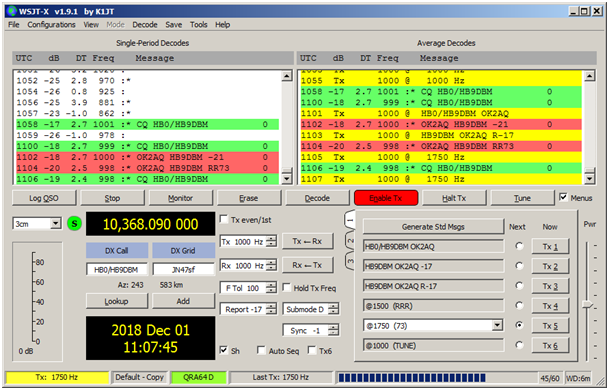Uncheck the Menus checkbox

[563, 197]
